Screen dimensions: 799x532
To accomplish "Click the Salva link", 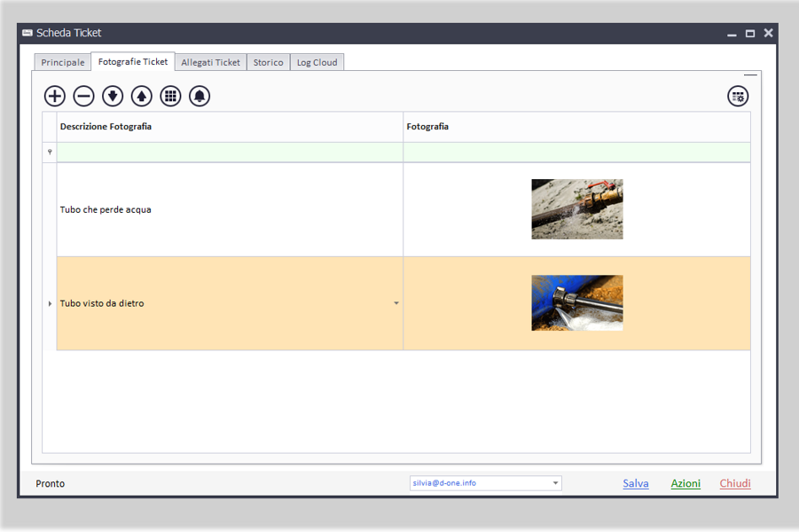I will pos(635,483).
